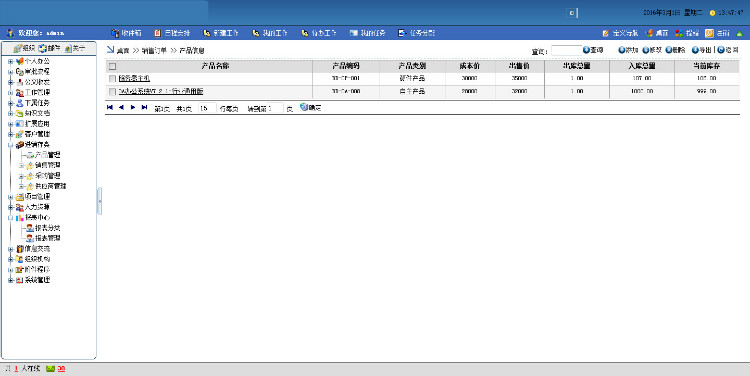Expand the 知识文档 tree node
This screenshot has width=750, height=376.
(x=11, y=113)
